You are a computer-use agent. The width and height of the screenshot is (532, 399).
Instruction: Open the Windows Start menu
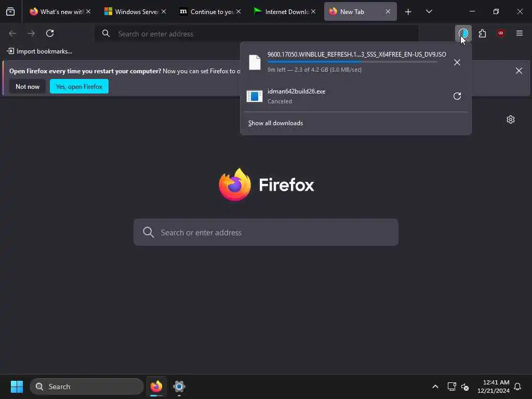(17, 387)
